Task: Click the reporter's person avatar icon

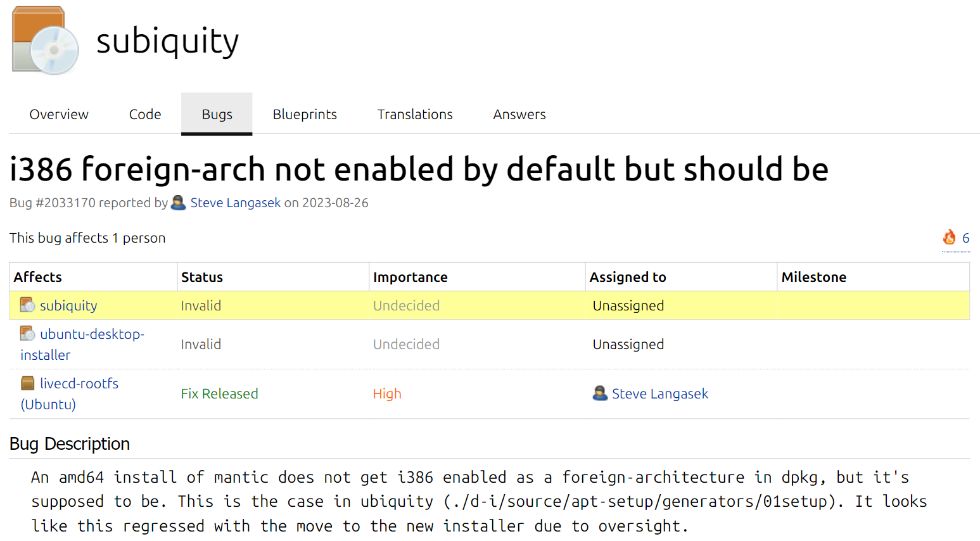Action: click(x=179, y=203)
